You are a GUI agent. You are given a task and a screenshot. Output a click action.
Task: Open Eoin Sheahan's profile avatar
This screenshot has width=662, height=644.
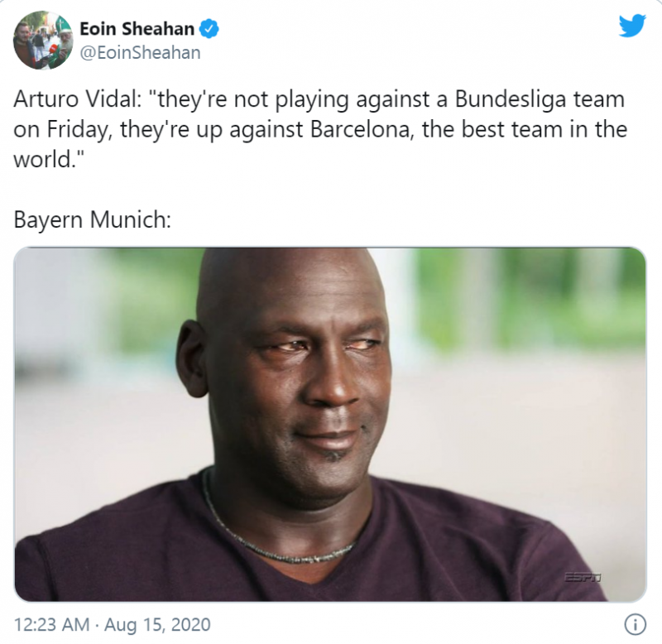pos(43,40)
